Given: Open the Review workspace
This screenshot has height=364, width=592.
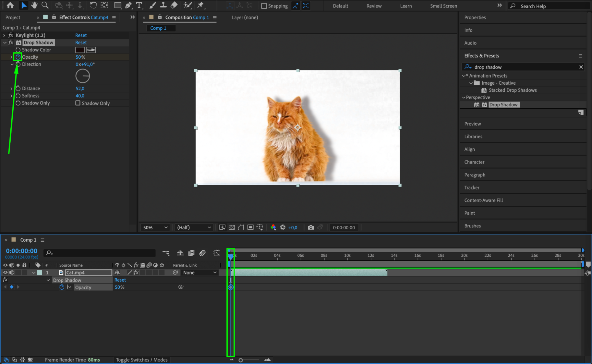Looking at the screenshot, I should click(x=374, y=6).
